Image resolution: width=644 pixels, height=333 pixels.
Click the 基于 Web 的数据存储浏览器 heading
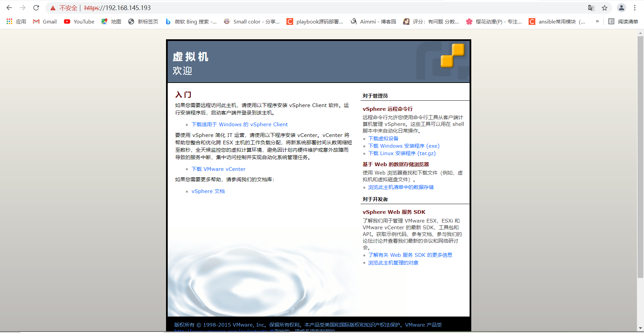[396, 164]
